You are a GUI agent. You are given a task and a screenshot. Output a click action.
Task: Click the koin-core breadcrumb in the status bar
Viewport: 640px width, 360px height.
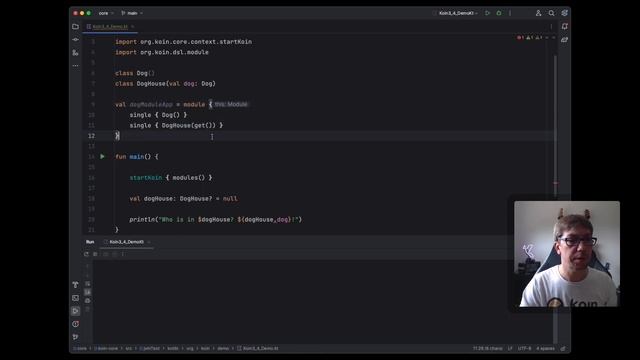click(x=107, y=349)
